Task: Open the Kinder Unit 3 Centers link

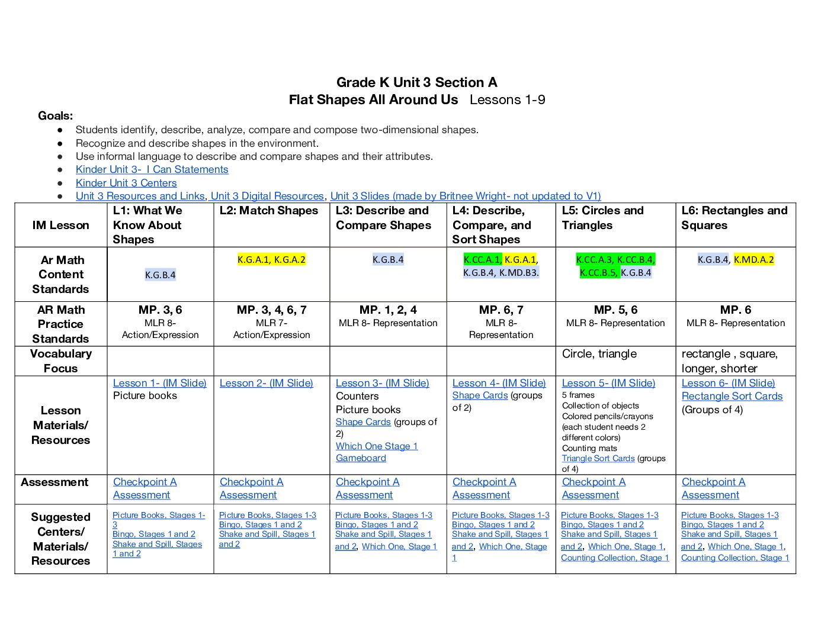Action: (x=126, y=183)
